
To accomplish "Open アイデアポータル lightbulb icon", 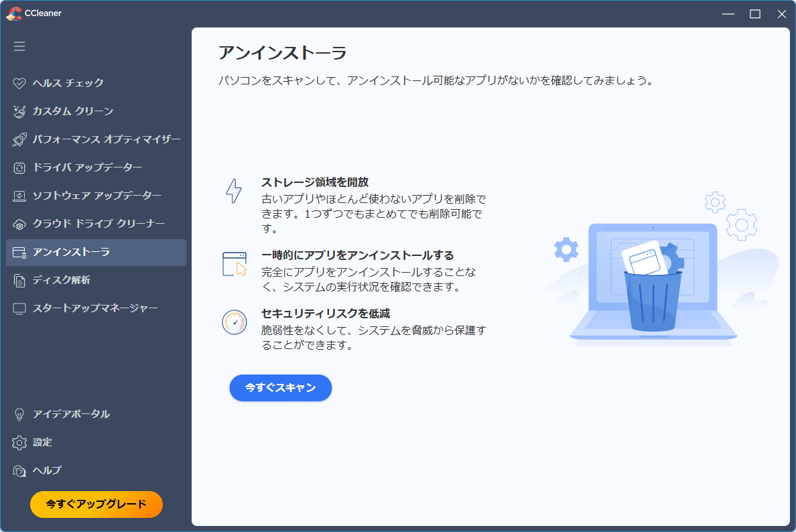I will 19,415.
